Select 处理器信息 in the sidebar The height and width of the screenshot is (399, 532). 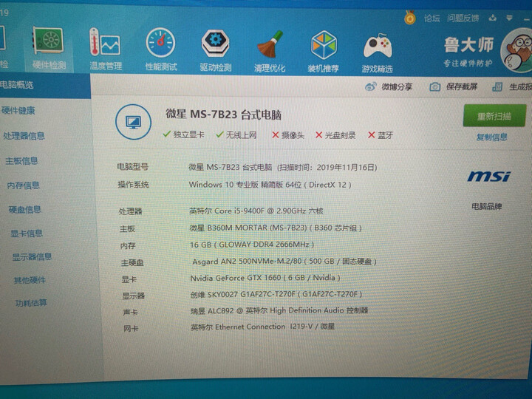[24, 136]
